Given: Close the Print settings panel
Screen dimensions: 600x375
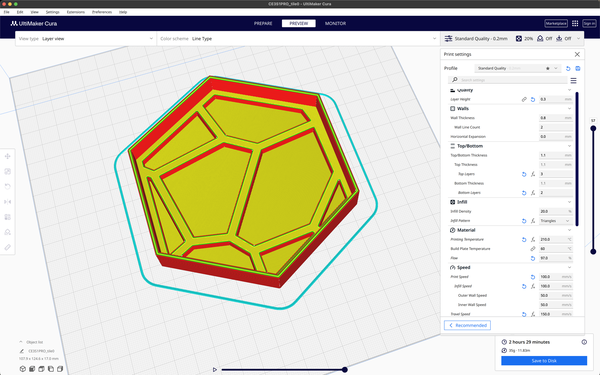Looking at the screenshot, I should click(577, 54).
